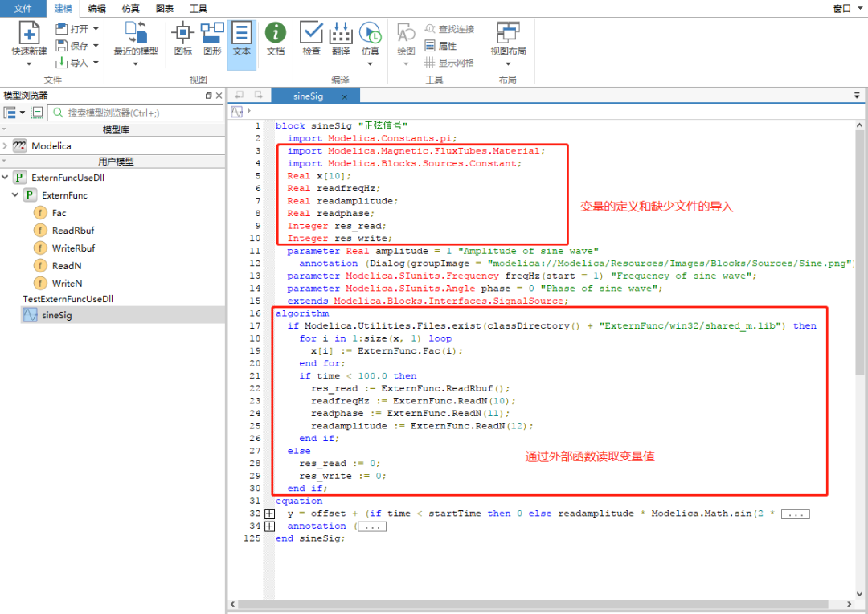The image size is (868, 614).
Task: Open the editor tab list dropdown
Action: pos(857,96)
